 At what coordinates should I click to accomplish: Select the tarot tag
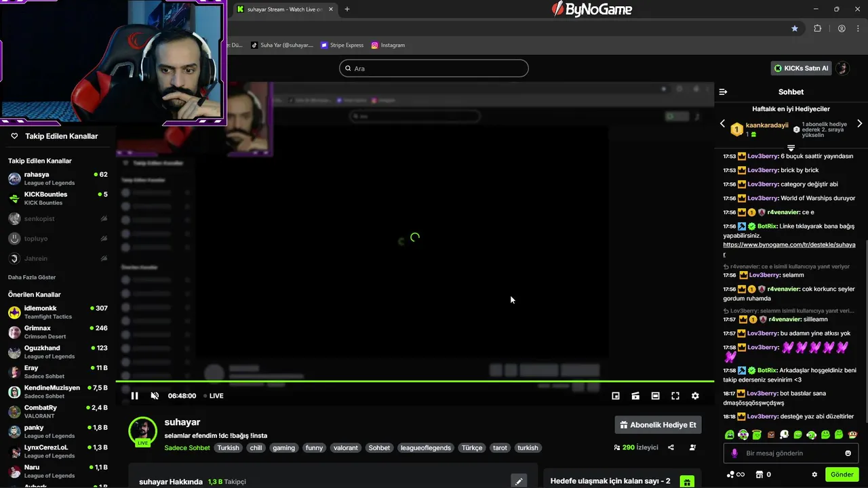pyautogui.click(x=500, y=448)
